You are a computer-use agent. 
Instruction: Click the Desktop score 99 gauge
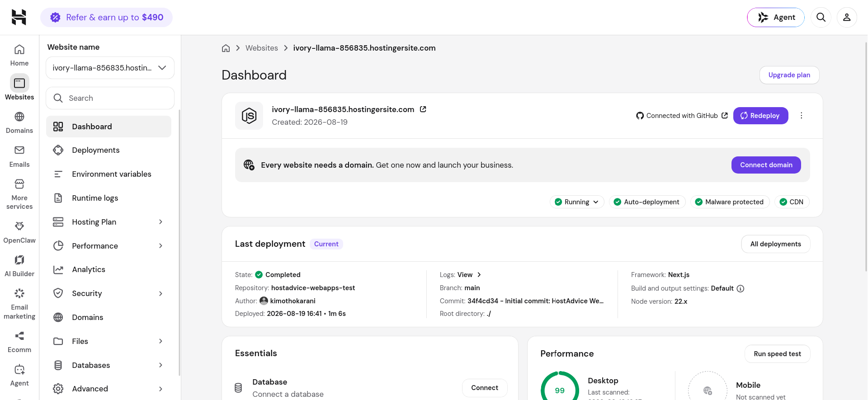pyautogui.click(x=560, y=390)
